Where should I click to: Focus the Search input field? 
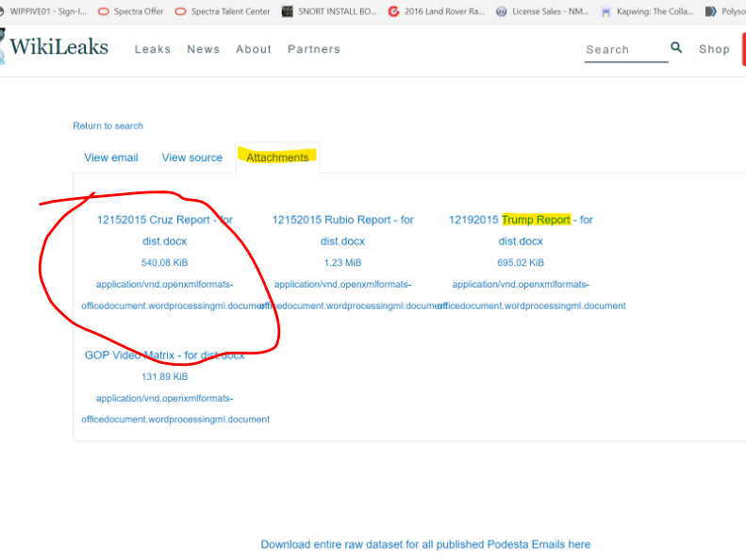pos(626,50)
